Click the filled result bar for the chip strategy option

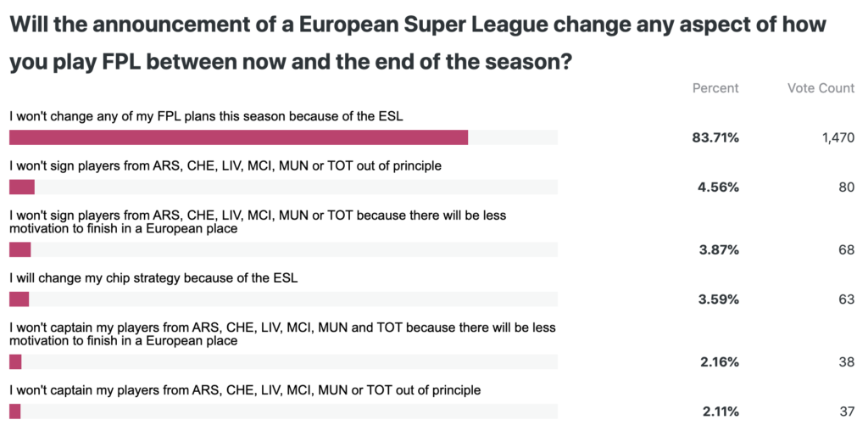pyautogui.click(x=19, y=299)
